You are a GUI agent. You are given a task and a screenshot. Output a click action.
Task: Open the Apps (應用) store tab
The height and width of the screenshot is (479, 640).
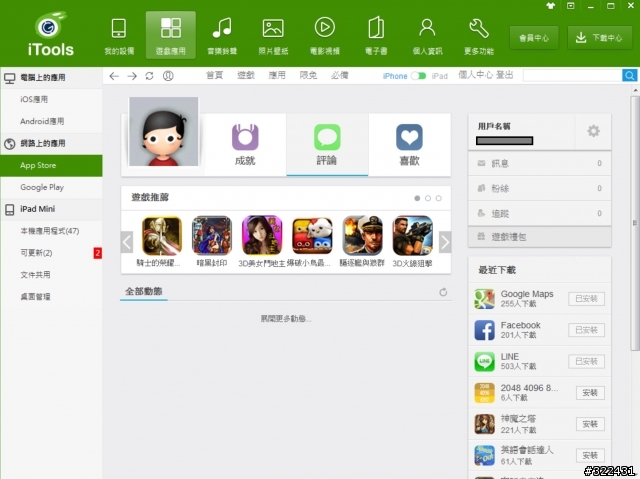[x=277, y=75]
